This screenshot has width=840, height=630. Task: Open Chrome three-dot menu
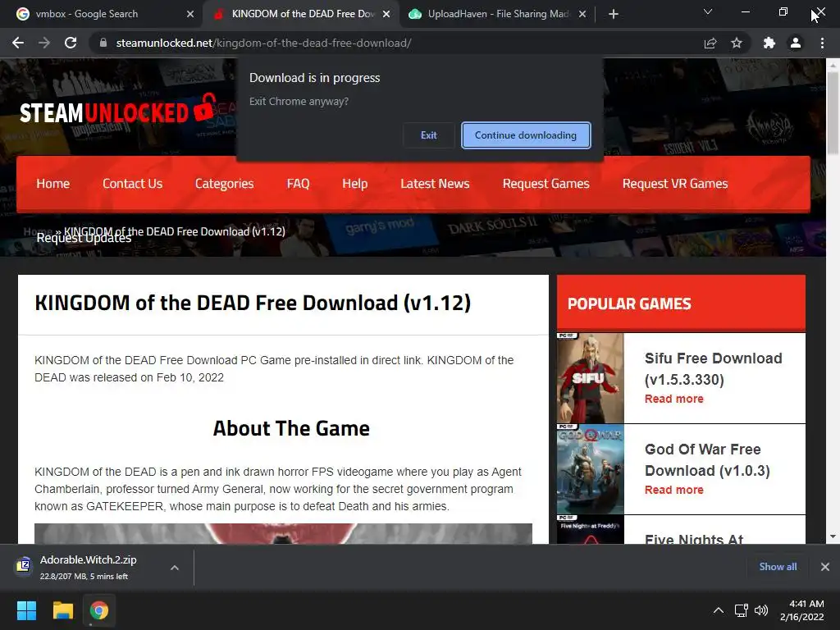coord(822,43)
